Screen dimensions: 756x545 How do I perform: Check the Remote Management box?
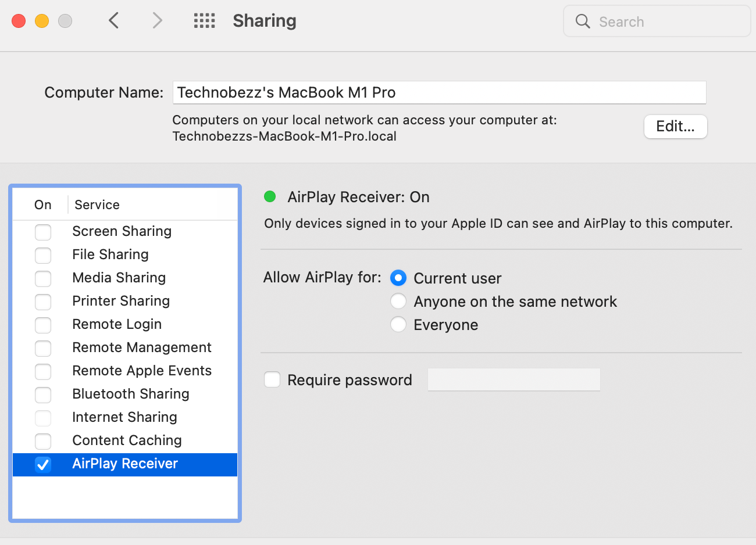43,348
